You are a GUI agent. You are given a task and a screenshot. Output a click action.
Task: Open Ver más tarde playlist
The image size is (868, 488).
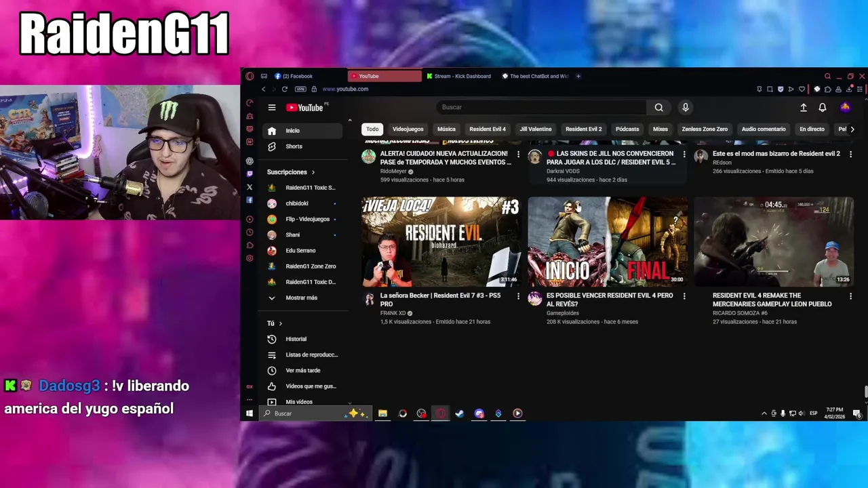point(303,371)
